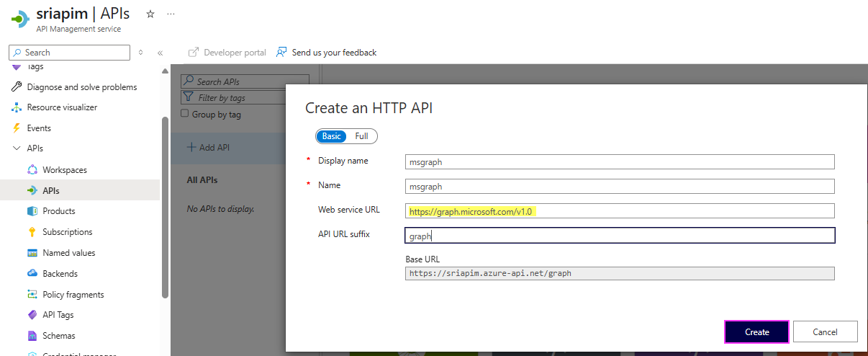Open Diagnose and solve problems menu item

click(x=81, y=87)
